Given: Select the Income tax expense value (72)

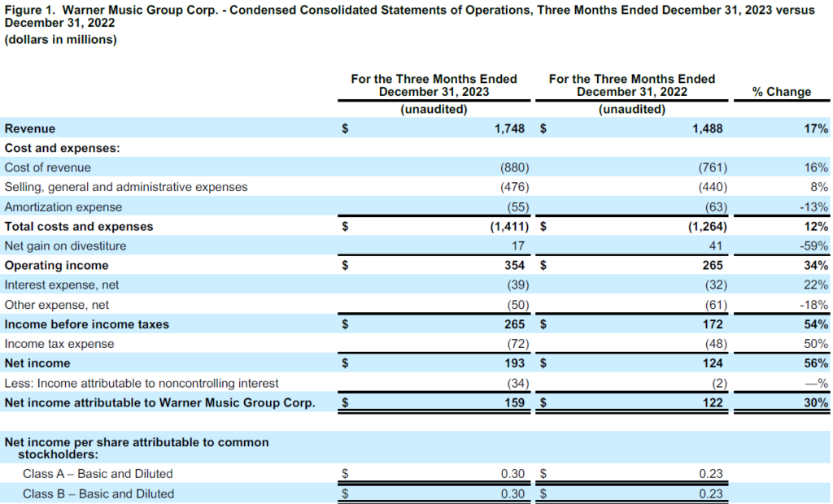Looking at the screenshot, I should 518,344.
